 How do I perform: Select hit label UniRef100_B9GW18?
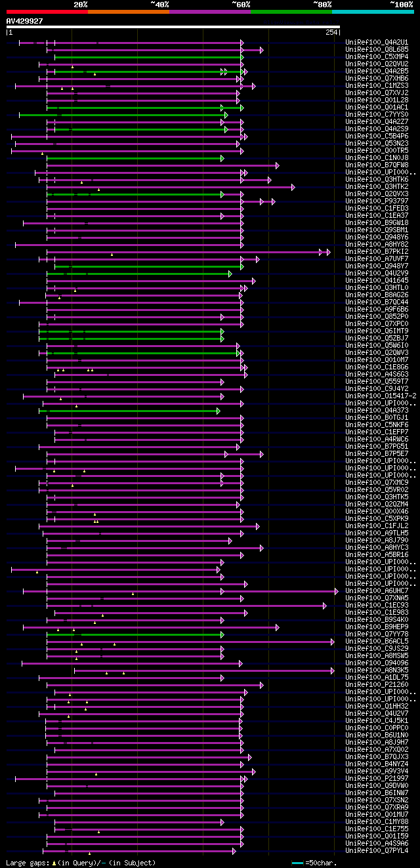coord(377,222)
